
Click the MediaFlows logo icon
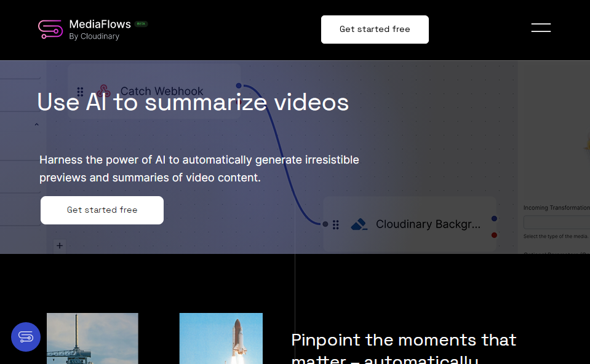50,30
